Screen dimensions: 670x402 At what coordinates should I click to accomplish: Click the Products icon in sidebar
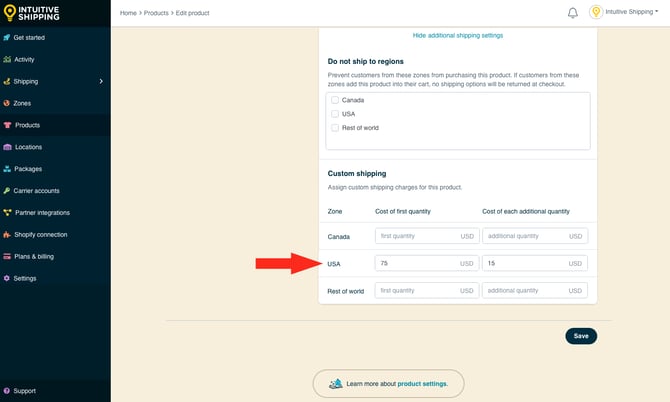[x=7, y=125]
